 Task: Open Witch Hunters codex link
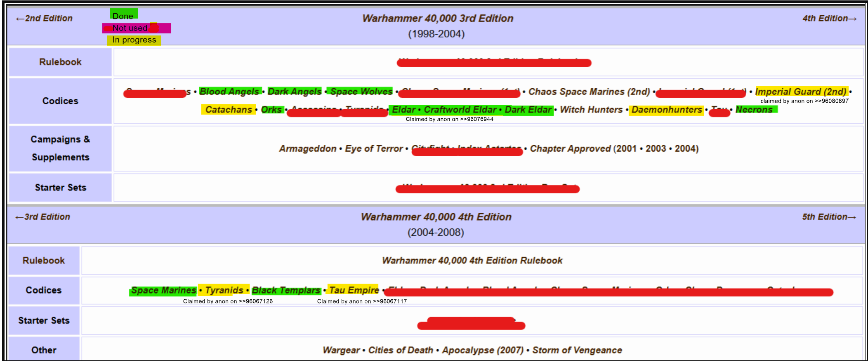coord(591,110)
